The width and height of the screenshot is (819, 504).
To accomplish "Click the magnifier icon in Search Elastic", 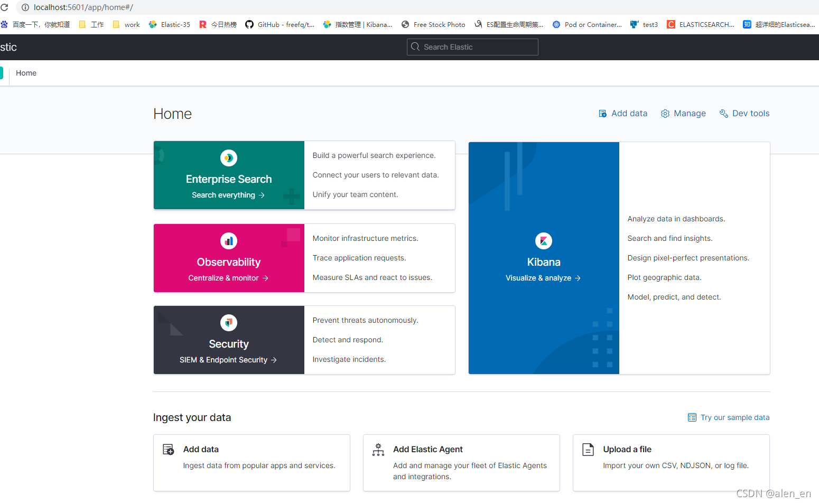I will click(415, 47).
